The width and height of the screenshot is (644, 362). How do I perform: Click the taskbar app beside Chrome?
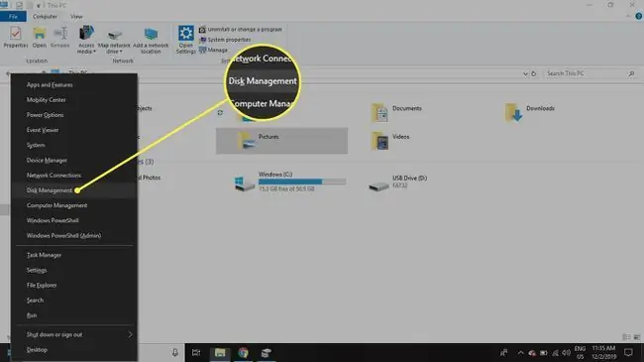[266, 352]
